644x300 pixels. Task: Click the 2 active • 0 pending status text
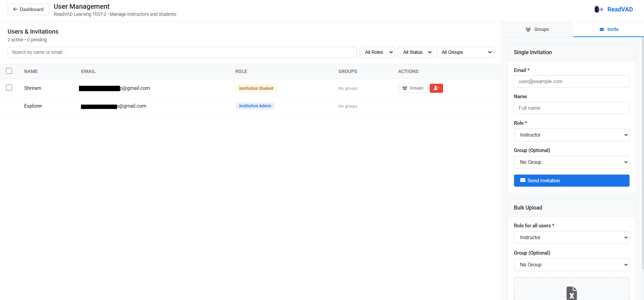(x=27, y=40)
